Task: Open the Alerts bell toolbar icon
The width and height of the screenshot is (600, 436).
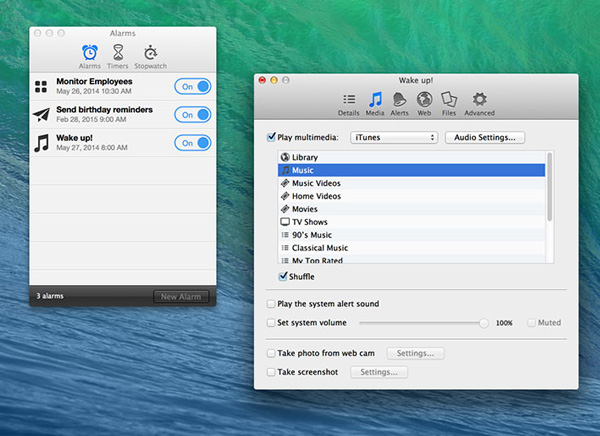Action: click(399, 100)
